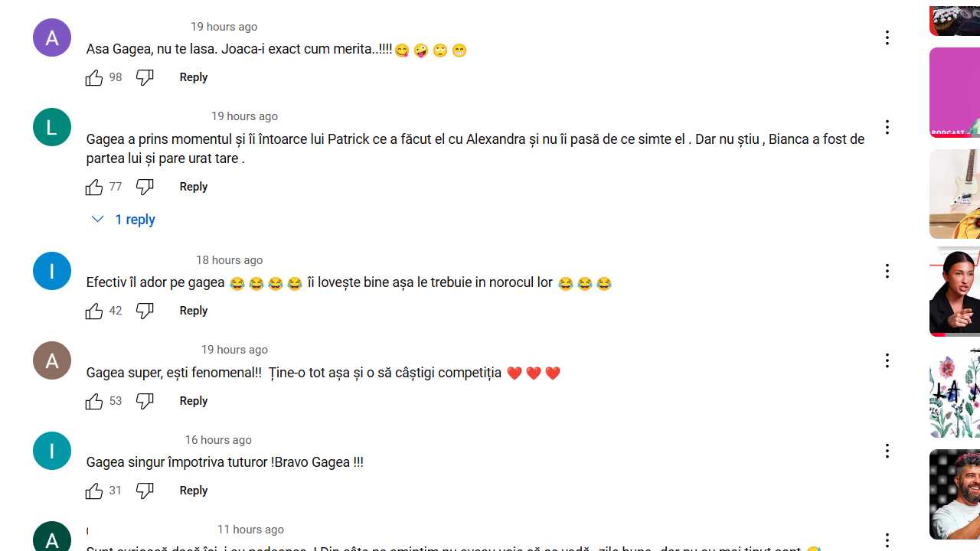Expand the 1 reply thread

[x=123, y=220]
